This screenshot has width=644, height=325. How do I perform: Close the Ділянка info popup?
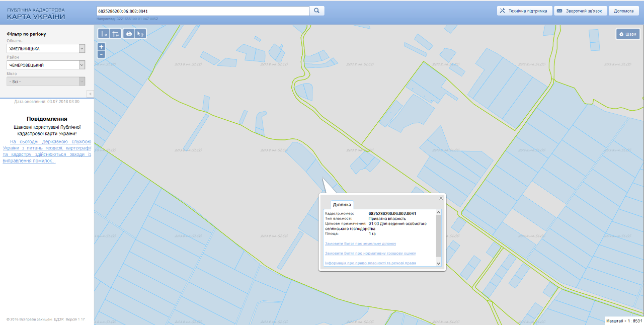pos(441,198)
